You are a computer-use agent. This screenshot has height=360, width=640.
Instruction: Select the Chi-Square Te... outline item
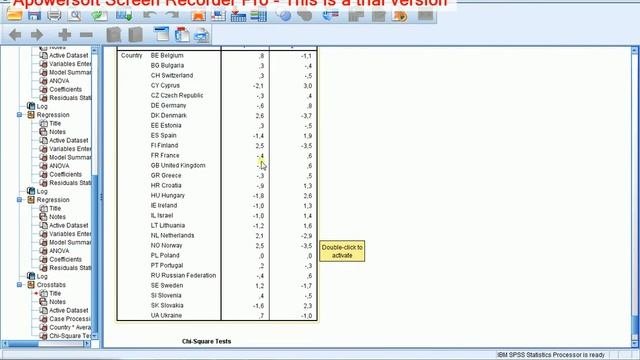tap(70, 336)
